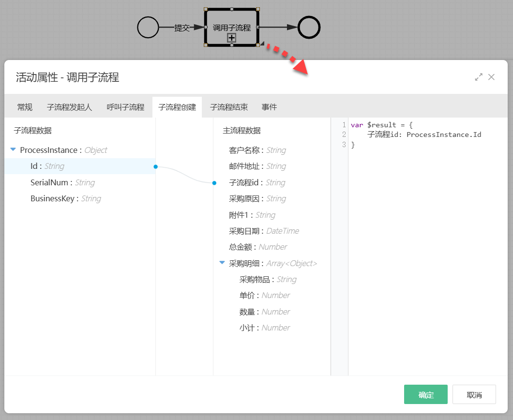This screenshot has height=420, width=513.
Task: Click the plus icon on 调用子流程 node
Action: coord(232,38)
